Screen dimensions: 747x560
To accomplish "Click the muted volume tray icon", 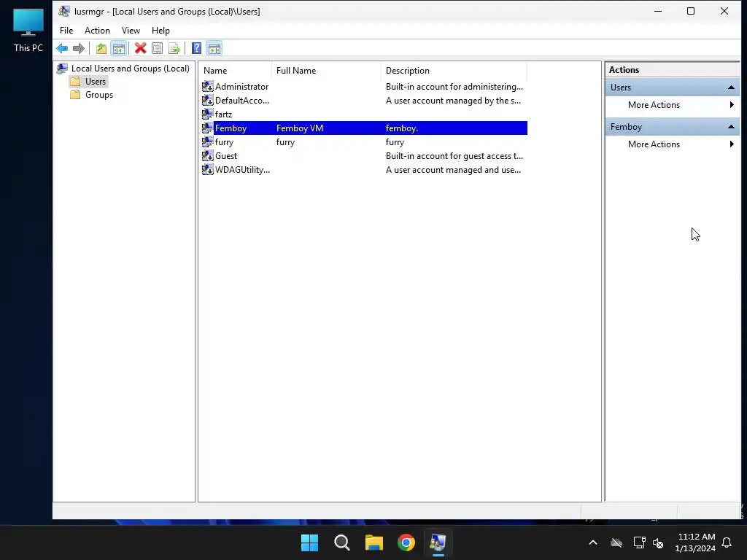I will [659, 542].
